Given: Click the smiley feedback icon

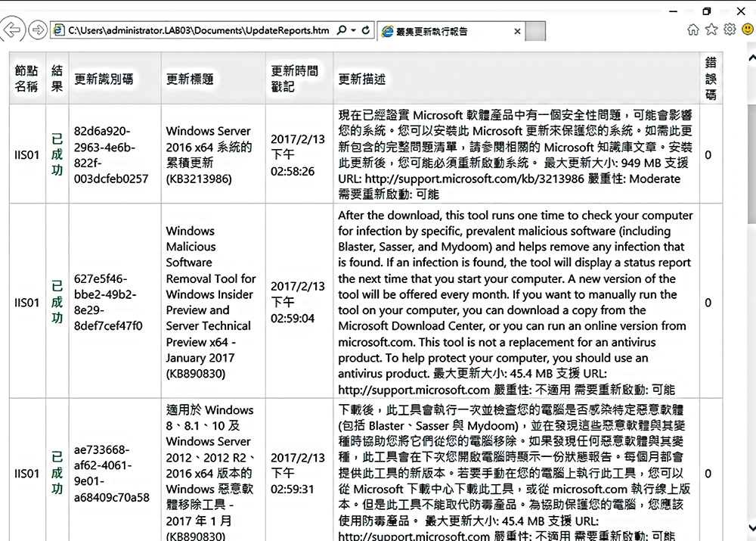Looking at the screenshot, I should pyautogui.click(x=748, y=30).
